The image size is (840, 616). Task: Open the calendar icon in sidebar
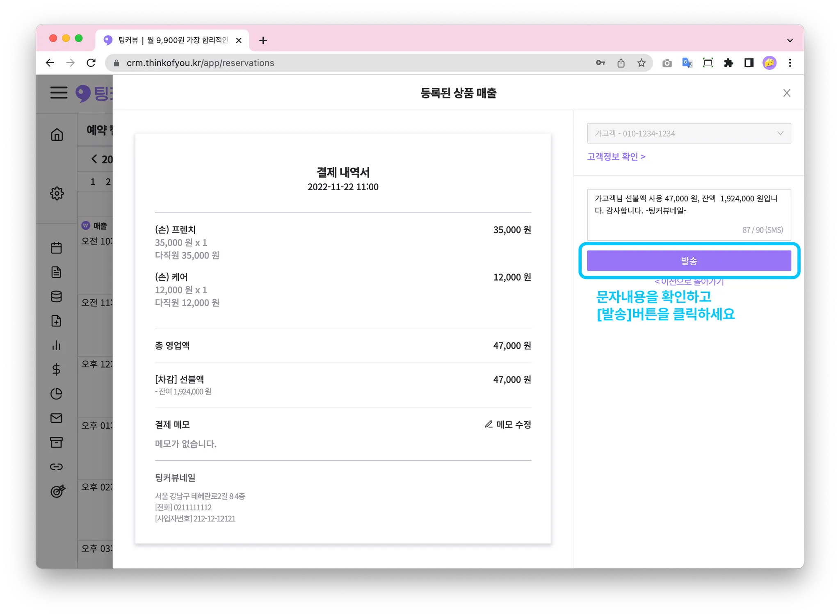tap(57, 248)
